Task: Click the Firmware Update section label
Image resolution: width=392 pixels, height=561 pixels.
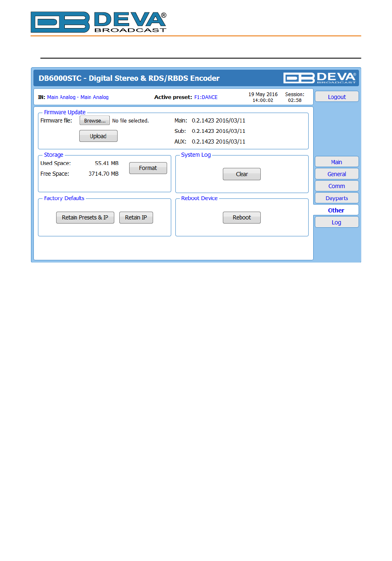Action: point(65,112)
